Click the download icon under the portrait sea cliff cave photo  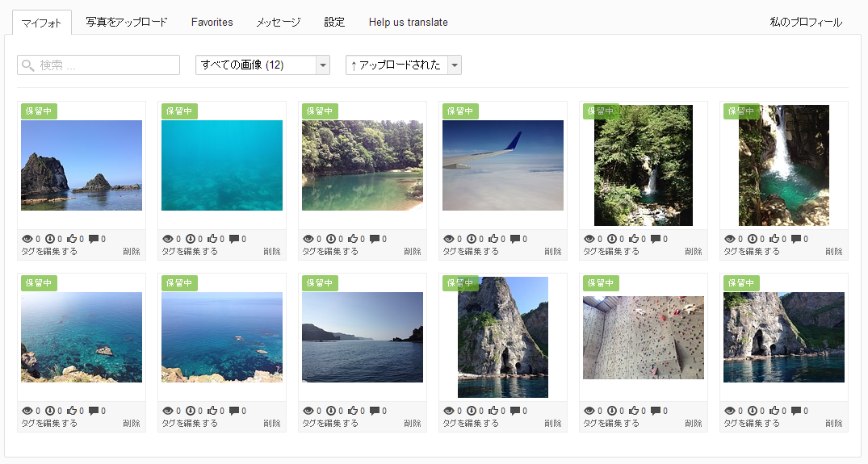(x=472, y=411)
